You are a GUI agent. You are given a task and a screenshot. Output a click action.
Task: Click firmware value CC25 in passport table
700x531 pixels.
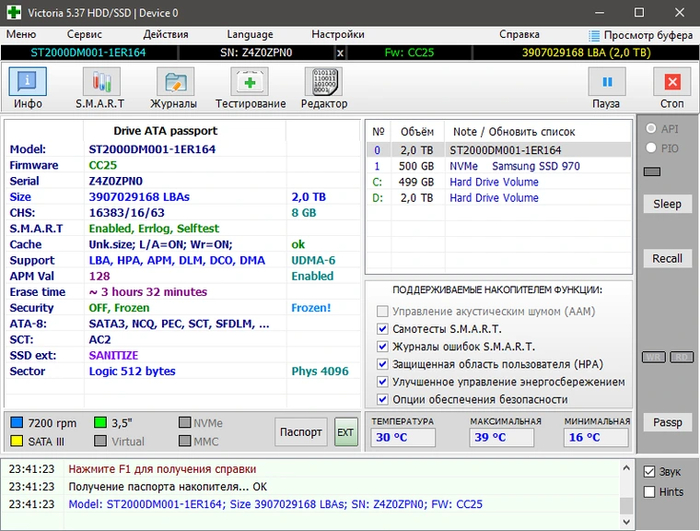click(x=103, y=165)
